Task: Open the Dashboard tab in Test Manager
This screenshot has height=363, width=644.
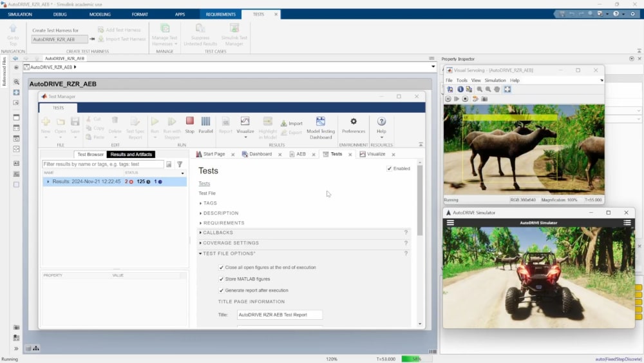Action: click(260, 153)
